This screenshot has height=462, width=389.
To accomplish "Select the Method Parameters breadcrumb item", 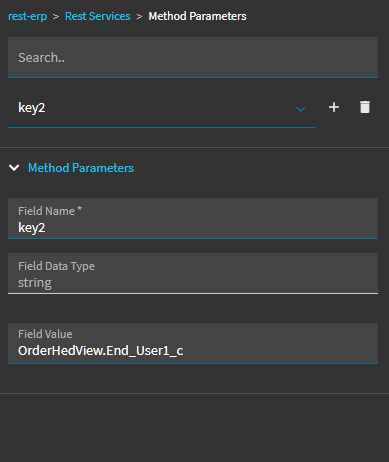I will coord(197,16).
